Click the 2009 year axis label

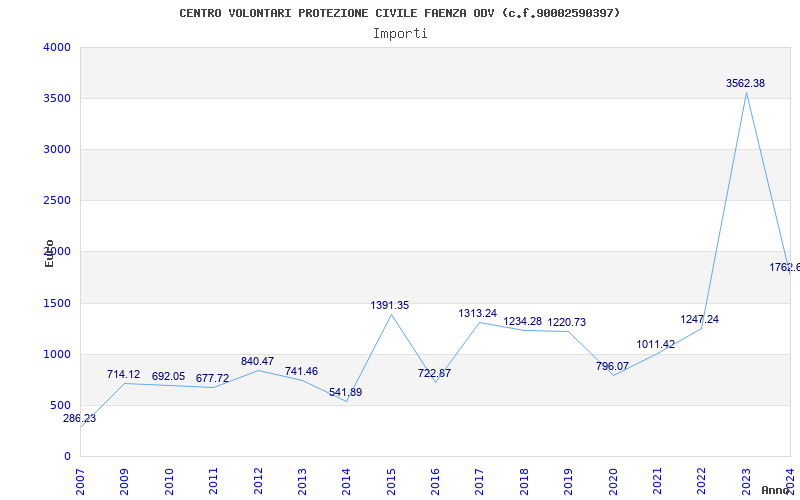125,476
